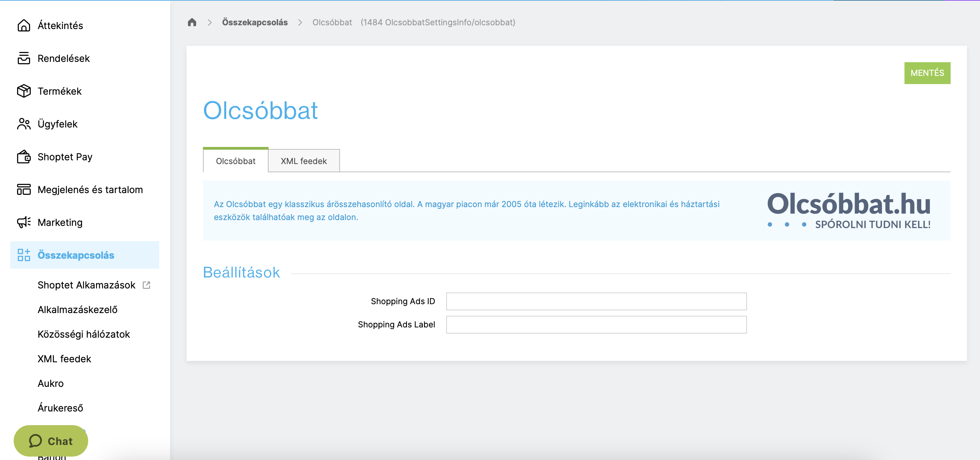Select Összekapcsolás in the sidebar
The height and width of the screenshot is (460, 980).
pos(84,255)
